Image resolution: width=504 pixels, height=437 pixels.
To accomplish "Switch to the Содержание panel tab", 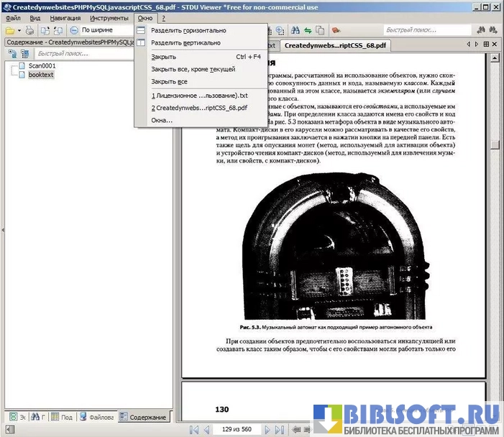I will pyautogui.click(x=143, y=417).
